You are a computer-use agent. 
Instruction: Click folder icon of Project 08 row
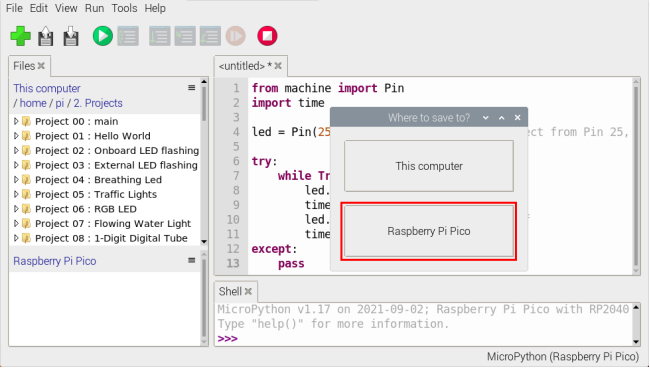[27, 238]
